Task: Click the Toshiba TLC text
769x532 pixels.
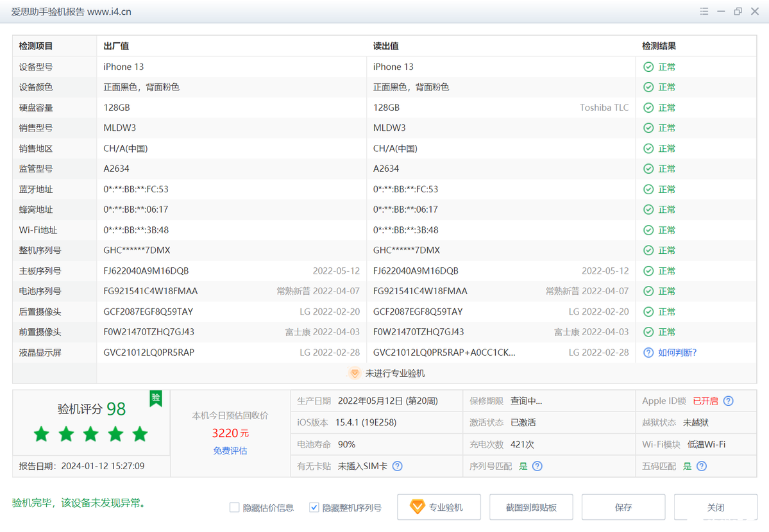Action: pyautogui.click(x=604, y=108)
